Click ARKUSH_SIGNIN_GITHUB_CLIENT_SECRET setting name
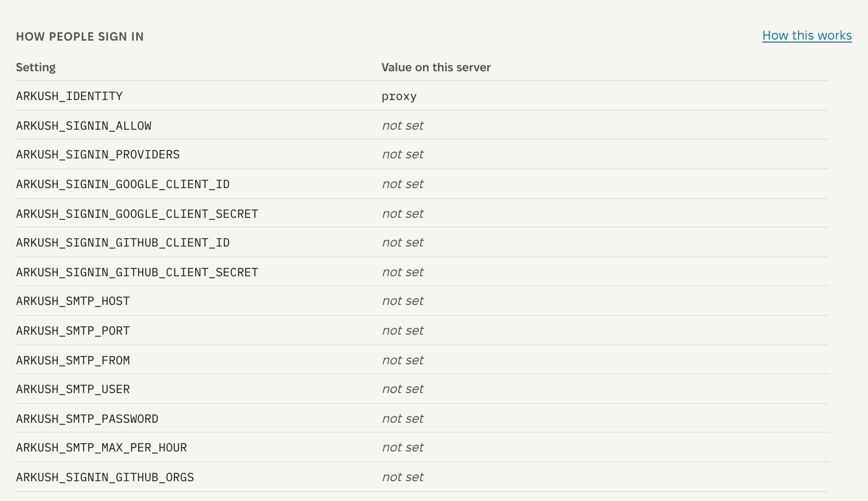 137,272
